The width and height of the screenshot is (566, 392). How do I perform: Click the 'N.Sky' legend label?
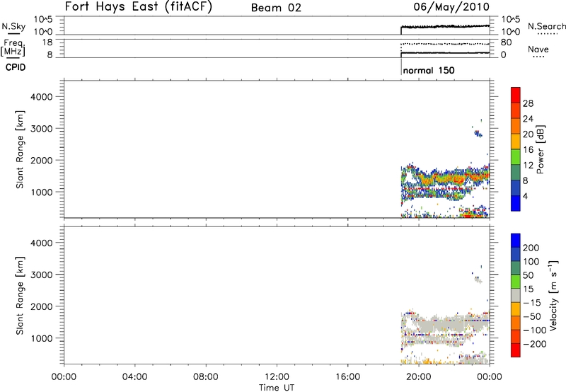point(13,26)
